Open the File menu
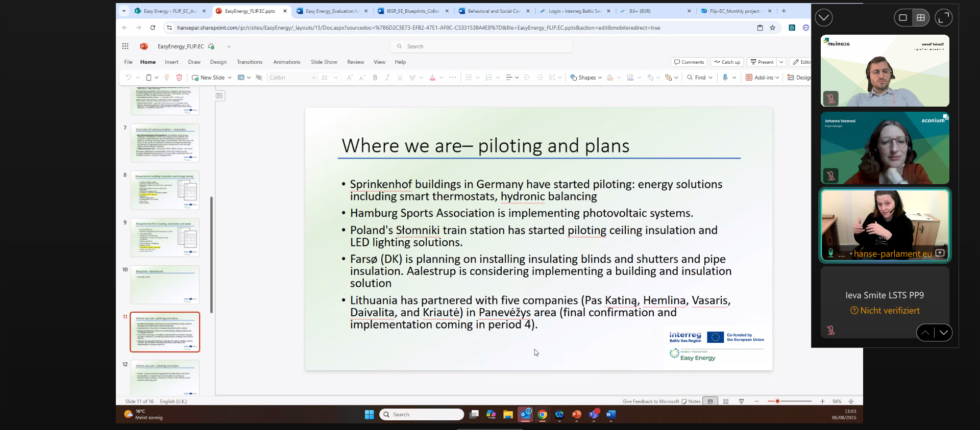 pos(128,62)
